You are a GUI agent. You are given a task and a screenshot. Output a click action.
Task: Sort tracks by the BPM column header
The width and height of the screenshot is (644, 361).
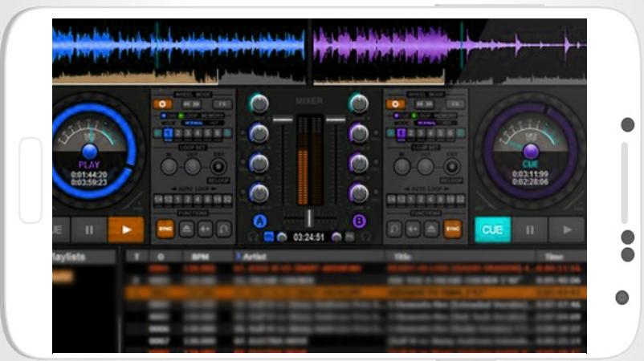click(198, 256)
